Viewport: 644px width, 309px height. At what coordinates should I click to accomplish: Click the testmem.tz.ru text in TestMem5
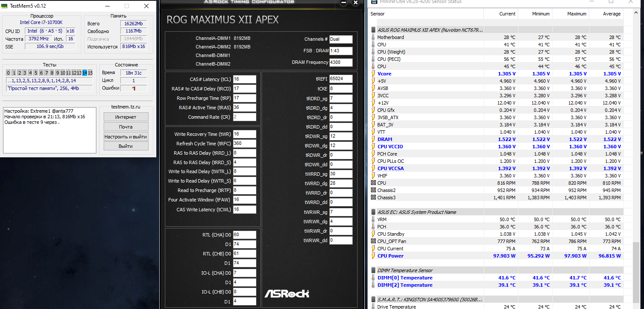coord(125,107)
